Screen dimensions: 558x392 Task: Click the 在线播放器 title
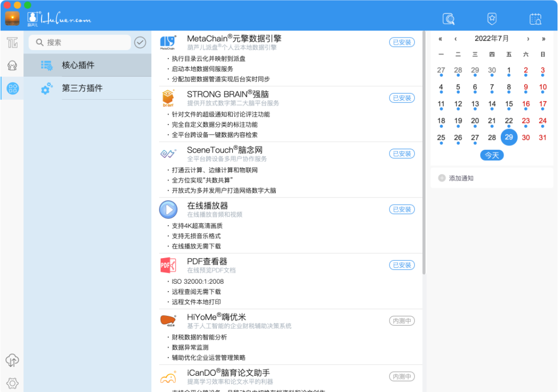[x=208, y=206]
